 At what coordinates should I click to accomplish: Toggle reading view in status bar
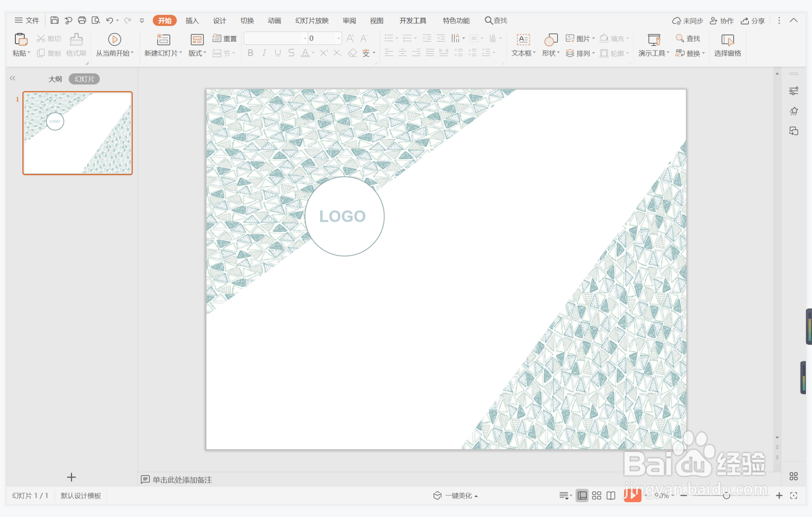pyautogui.click(x=611, y=495)
